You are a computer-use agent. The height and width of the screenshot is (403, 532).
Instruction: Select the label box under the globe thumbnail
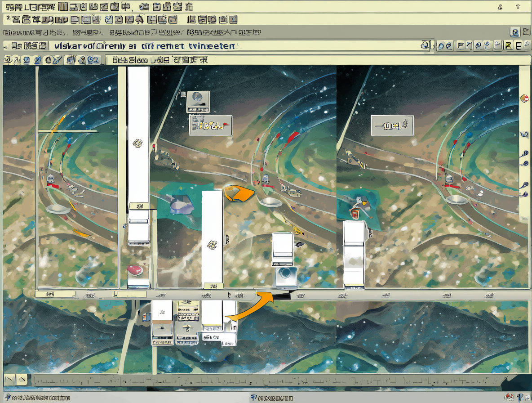[210, 125]
